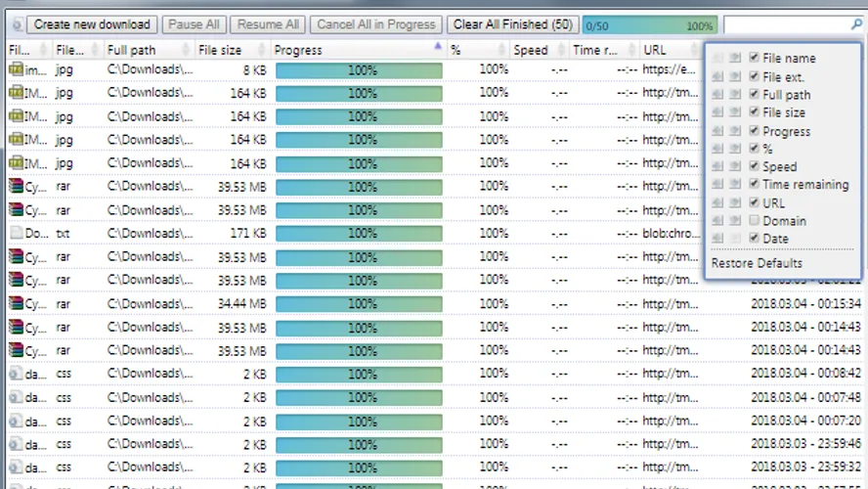The image size is (868, 489).
Task: Select the 34.44 MB file size cell
Action: (x=241, y=303)
